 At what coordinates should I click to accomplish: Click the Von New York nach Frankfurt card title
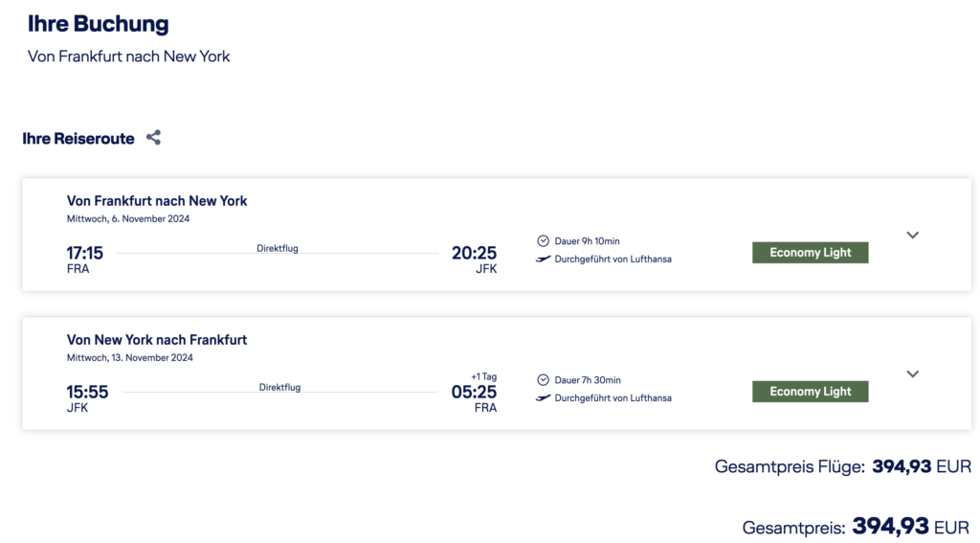point(157,340)
